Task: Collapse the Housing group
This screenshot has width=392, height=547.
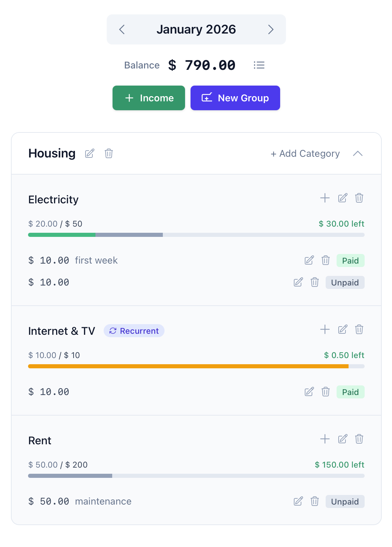Action: point(358,153)
